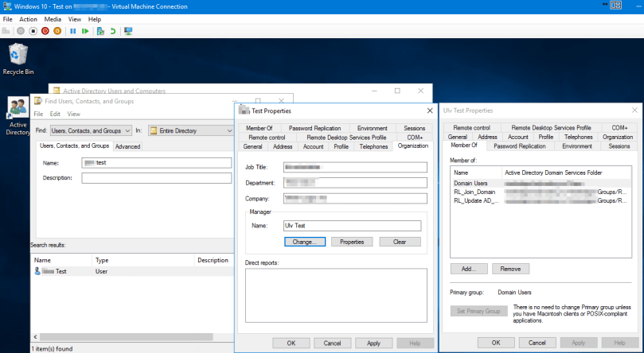The width and height of the screenshot is (644, 353).
Task: Click the green Reset VM toolbar icon
Action: point(85,31)
